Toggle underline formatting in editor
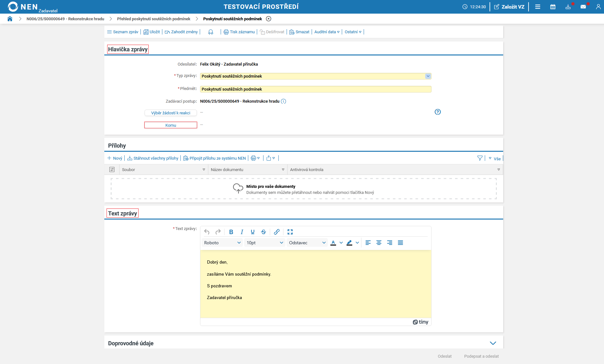 252,232
